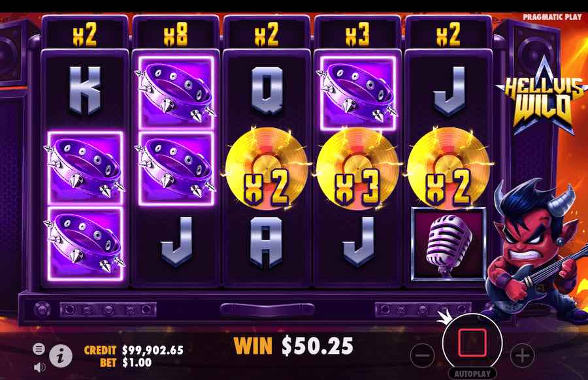Click the Q symbol on third reel
The image size is (588, 380).
[267, 90]
